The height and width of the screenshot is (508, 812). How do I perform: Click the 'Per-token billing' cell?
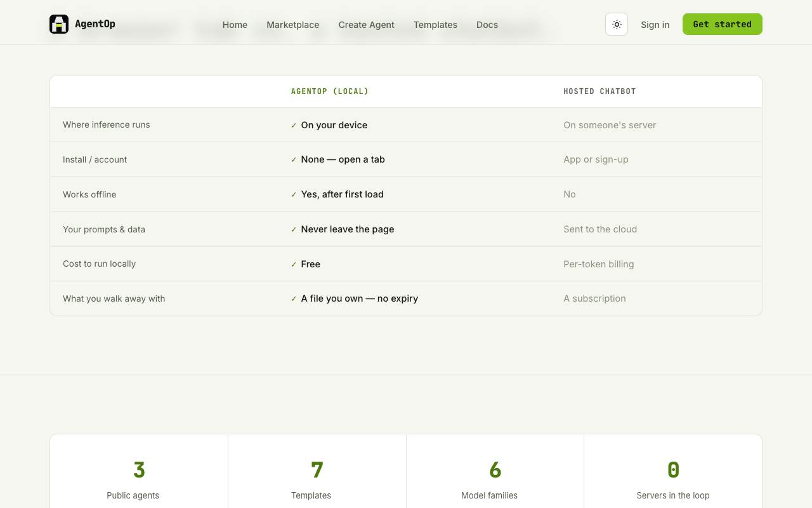[599, 264]
